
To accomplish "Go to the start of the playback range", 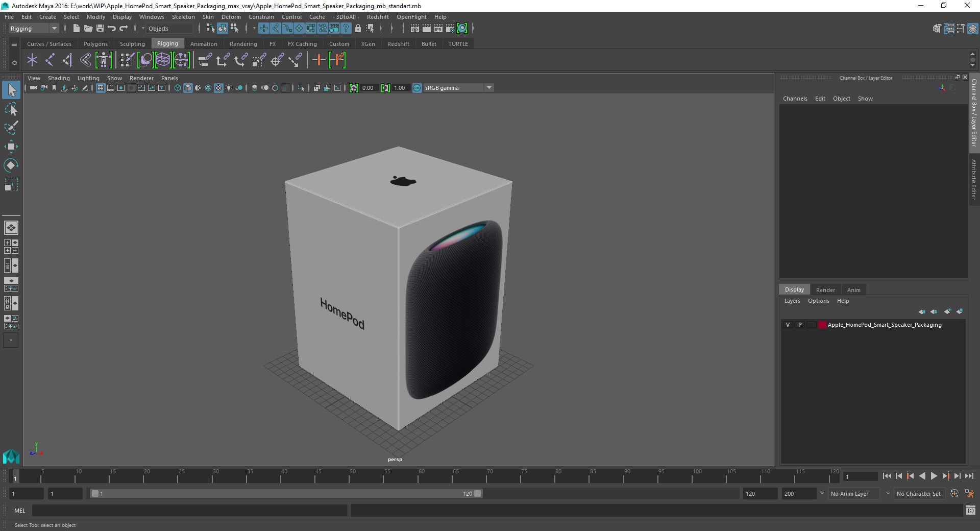I will click(887, 476).
